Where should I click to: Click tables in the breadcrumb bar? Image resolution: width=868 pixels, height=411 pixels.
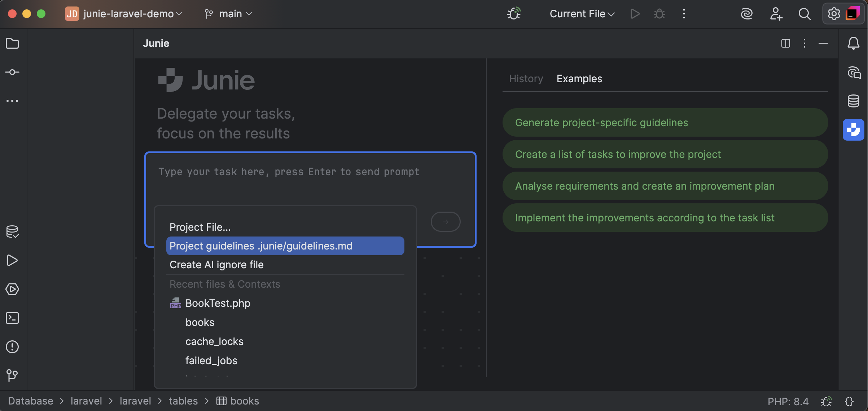point(183,401)
